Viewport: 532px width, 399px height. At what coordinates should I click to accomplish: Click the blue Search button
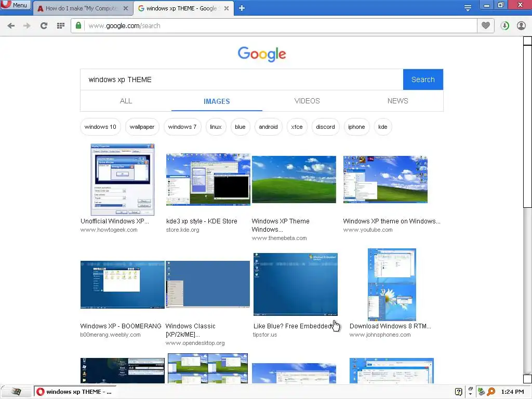423,79
